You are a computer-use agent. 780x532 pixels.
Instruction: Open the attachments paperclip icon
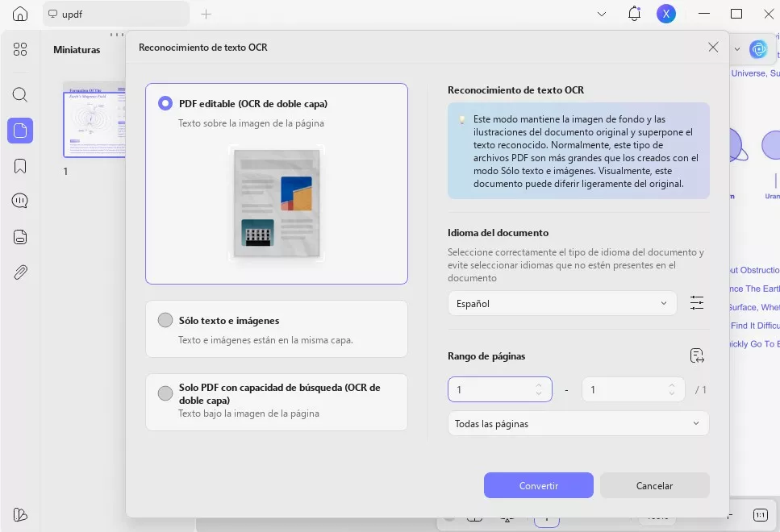coord(20,272)
